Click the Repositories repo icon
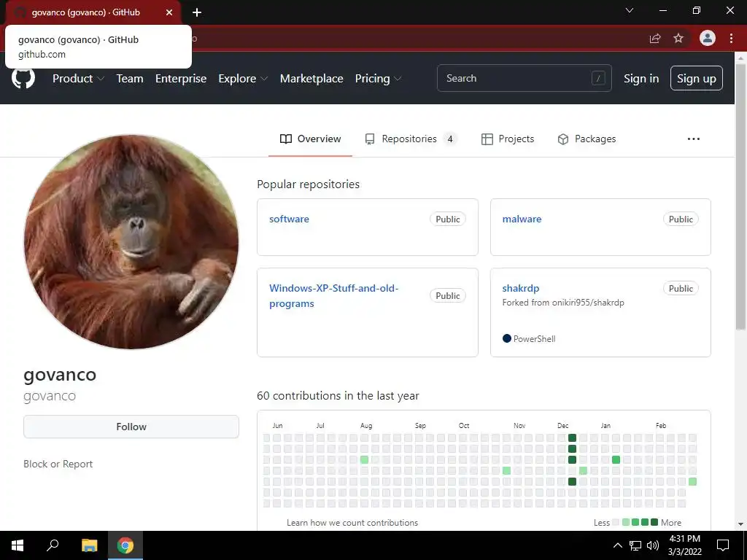This screenshot has width=747, height=560. tap(370, 139)
